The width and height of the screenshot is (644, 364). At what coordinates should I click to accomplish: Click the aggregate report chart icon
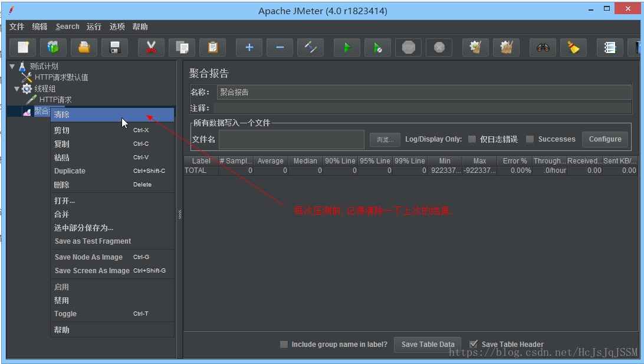[x=27, y=112]
